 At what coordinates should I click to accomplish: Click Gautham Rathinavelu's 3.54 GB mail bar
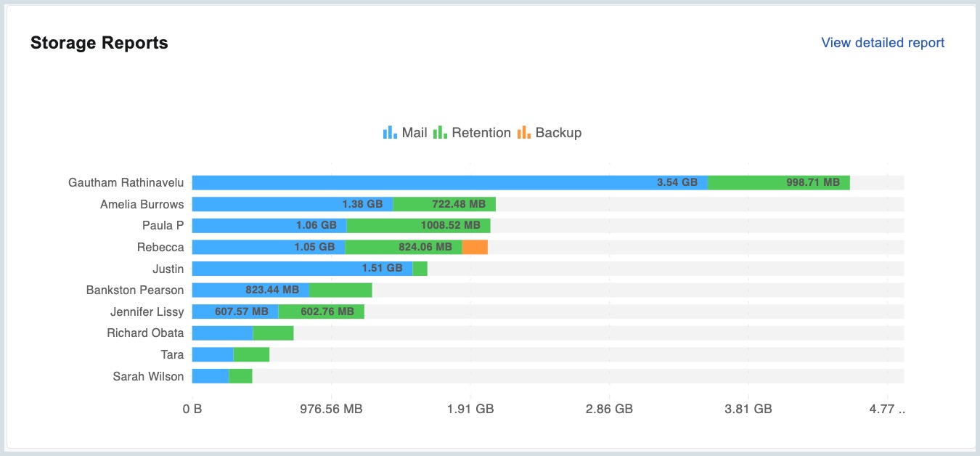(x=449, y=183)
